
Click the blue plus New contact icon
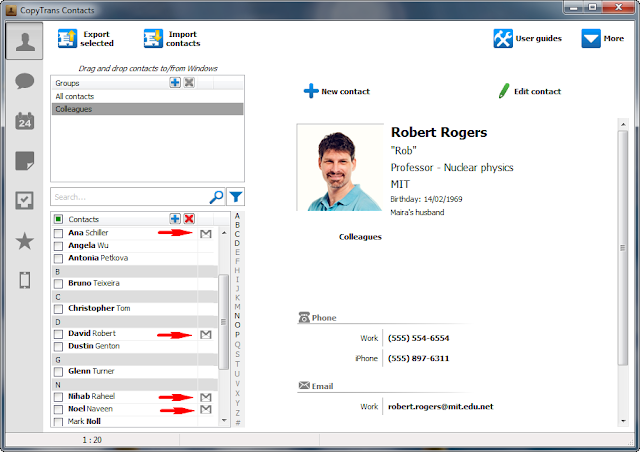click(x=311, y=91)
